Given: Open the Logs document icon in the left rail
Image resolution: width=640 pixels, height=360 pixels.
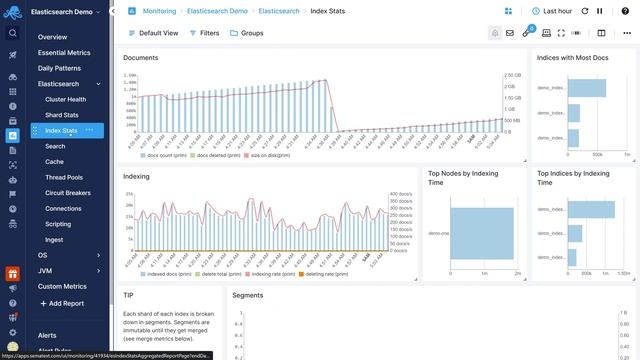Looking at the screenshot, I should [x=13, y=150].
